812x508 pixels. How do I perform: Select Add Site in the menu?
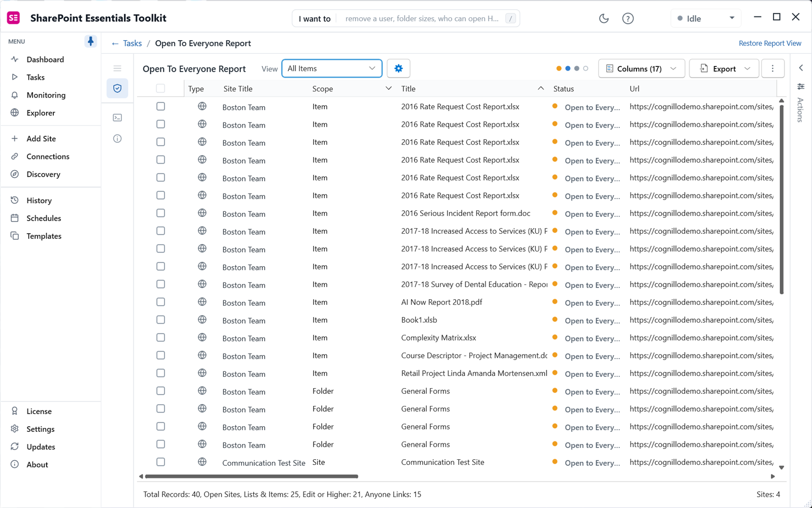coord(41,139)
